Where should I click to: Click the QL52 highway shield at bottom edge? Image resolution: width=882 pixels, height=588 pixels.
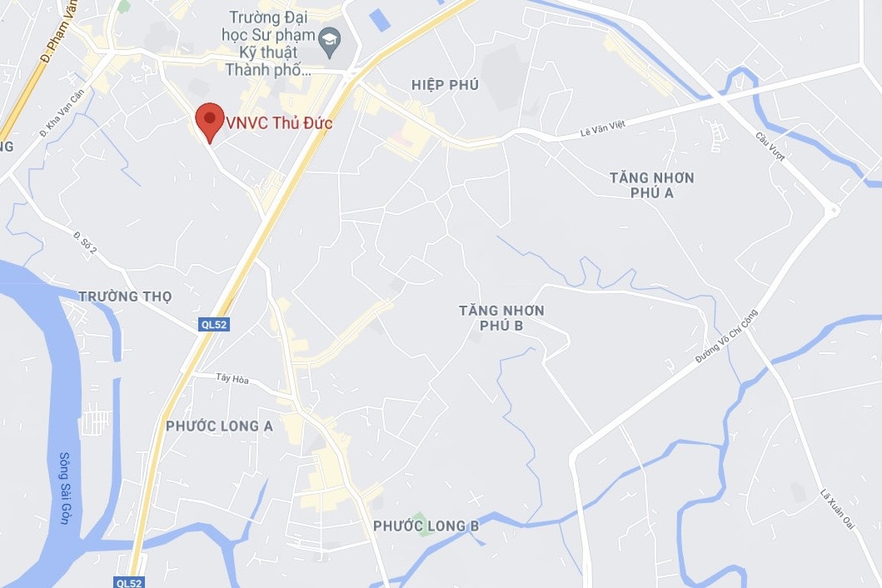(129, 582)
